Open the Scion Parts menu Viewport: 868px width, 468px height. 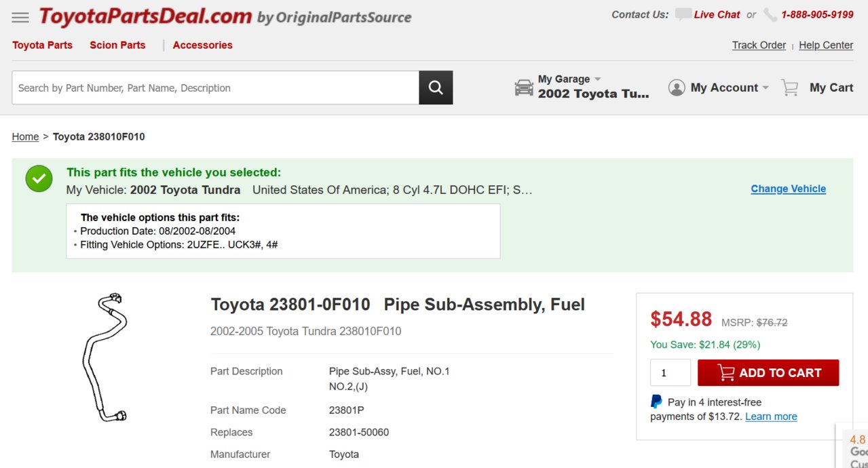tap(117, 45)
